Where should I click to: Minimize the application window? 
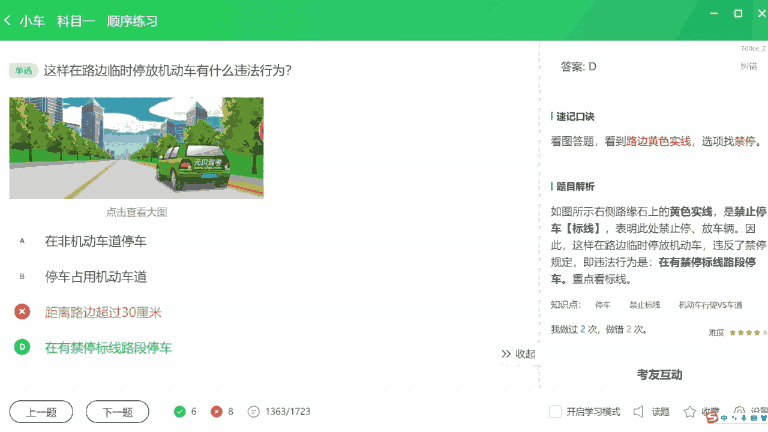[x=714, y=13]
